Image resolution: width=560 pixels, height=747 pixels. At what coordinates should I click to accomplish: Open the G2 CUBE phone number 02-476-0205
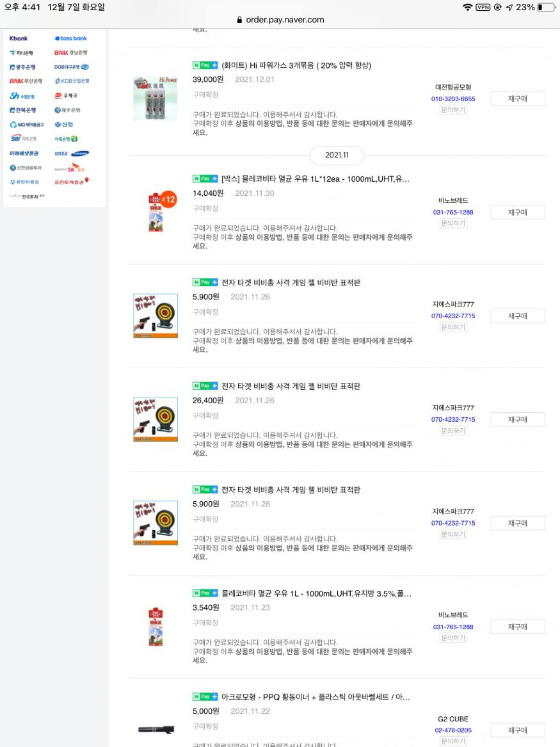click(x=453, y=730)
